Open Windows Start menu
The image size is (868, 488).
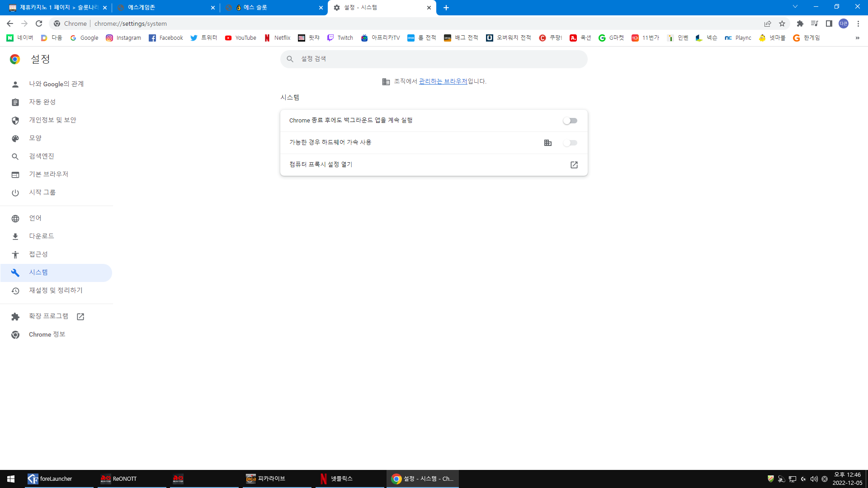(11, 479)
